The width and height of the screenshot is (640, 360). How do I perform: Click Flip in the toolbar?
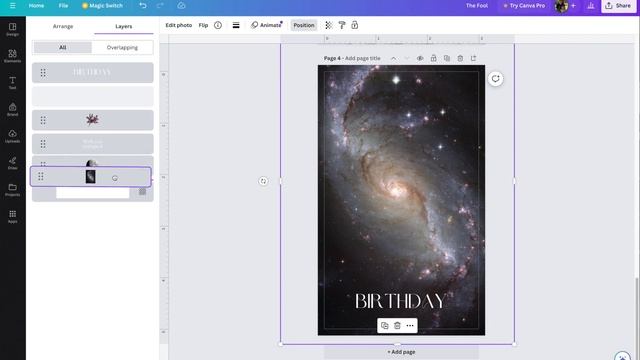[x=203, y=25]
